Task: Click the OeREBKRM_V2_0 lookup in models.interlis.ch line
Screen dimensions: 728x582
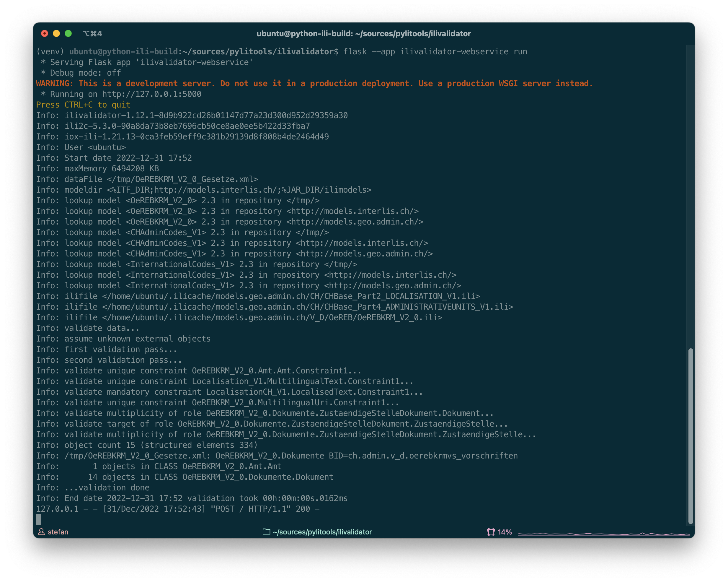Action: pyautogui.click(x=227, y=211)
